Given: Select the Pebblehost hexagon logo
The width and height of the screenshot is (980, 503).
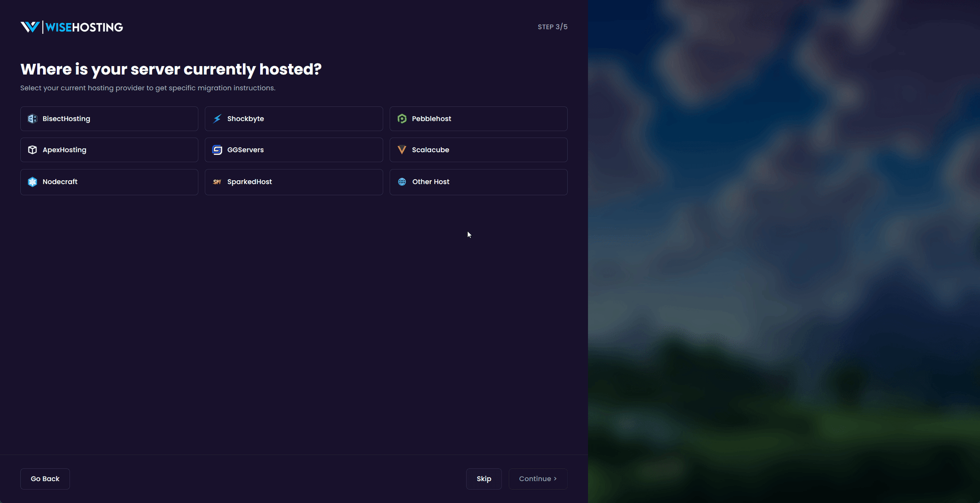Looking at the screenshot, I should (402, 119).
